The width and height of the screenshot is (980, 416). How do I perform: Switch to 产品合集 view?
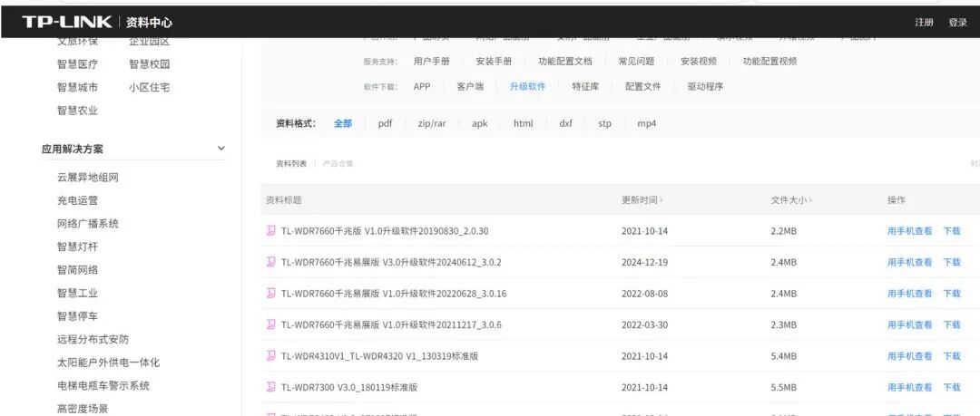click(338, 164)
